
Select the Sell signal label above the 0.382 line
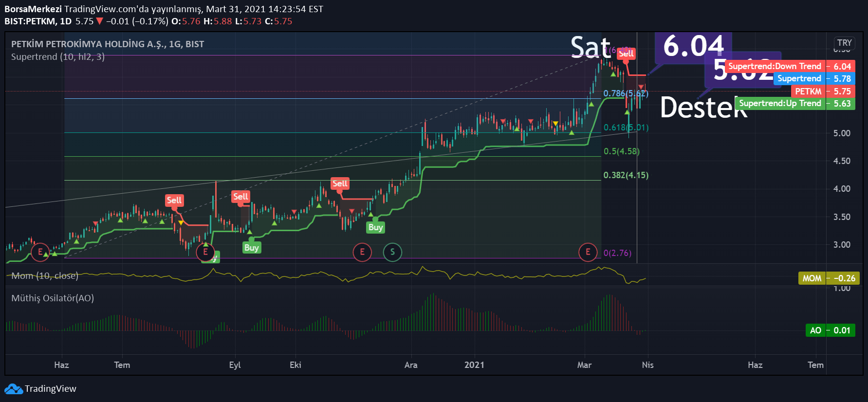pyautogui.click(x=340, y=183)
